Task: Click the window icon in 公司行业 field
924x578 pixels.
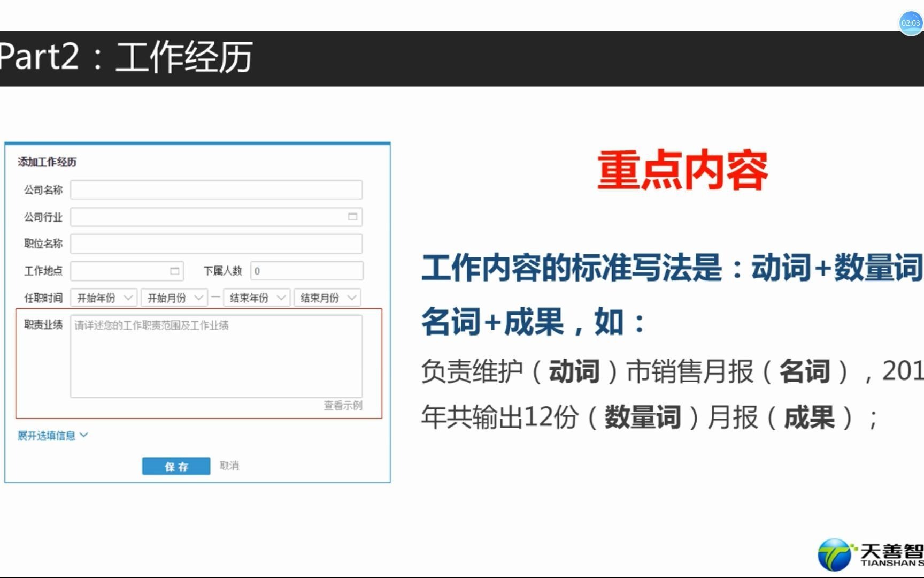Action: (352, 217)
